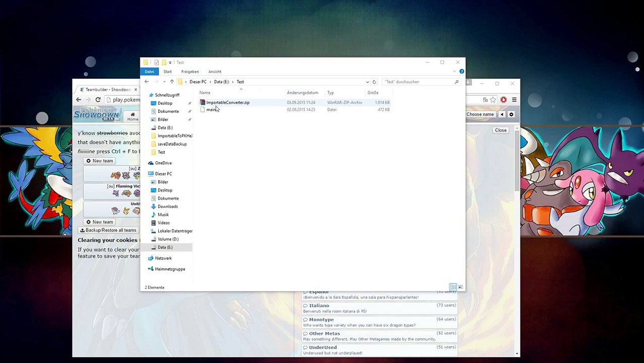644x363 pixels.
Task: Click browser back button in Chrome
Action: [79, 100]
